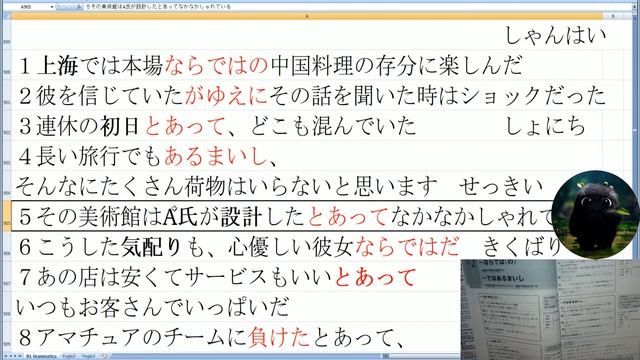The height and width of the screenshot is (360, 640).
Task: Switch to the Foglio2 sheet tab
Action: (x=69, y=356)
